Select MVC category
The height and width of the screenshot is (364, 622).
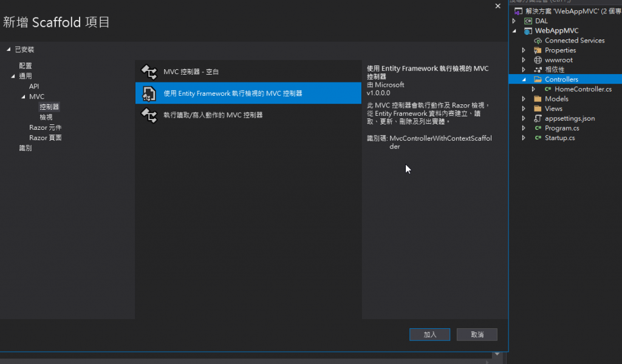pos(37,96)
